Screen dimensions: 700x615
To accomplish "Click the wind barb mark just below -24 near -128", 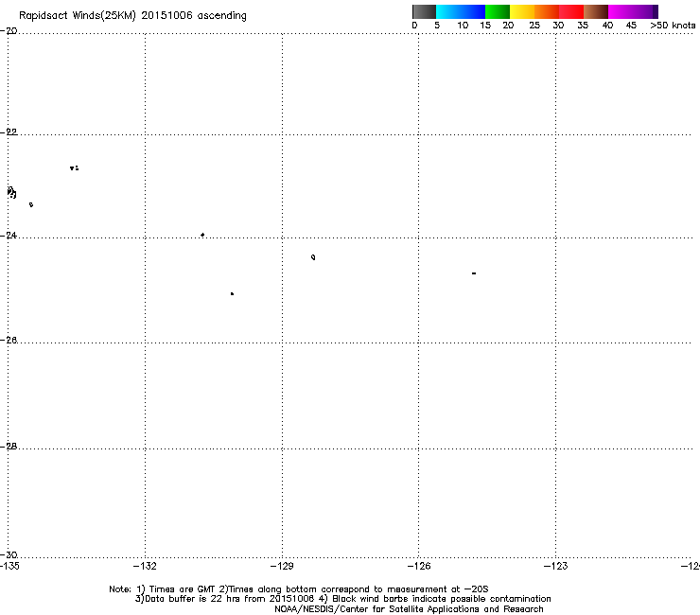I will 313,257.
